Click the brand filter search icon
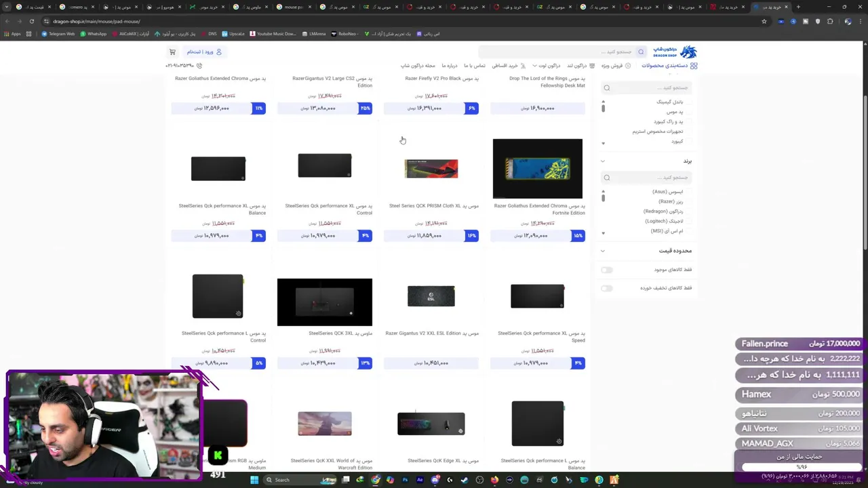Image resolution: width=868 pixels, height=488 pixels. point(607,178)
